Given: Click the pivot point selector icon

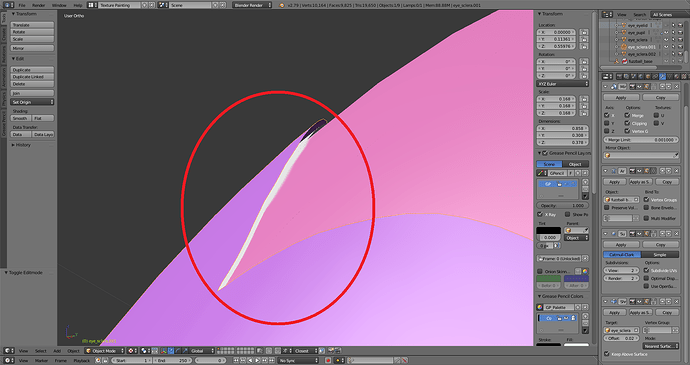Looking at the screenshot, I should pyautogui.click(x=132, y=351).
